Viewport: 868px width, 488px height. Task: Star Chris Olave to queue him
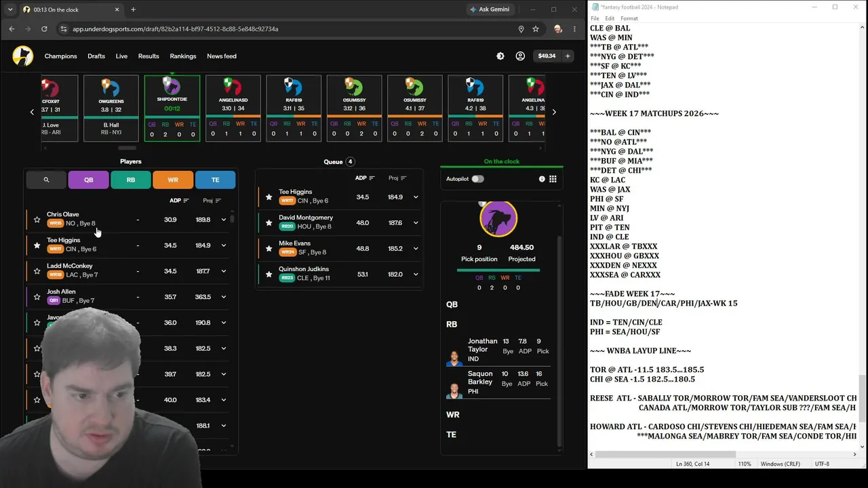pos(37,220)
